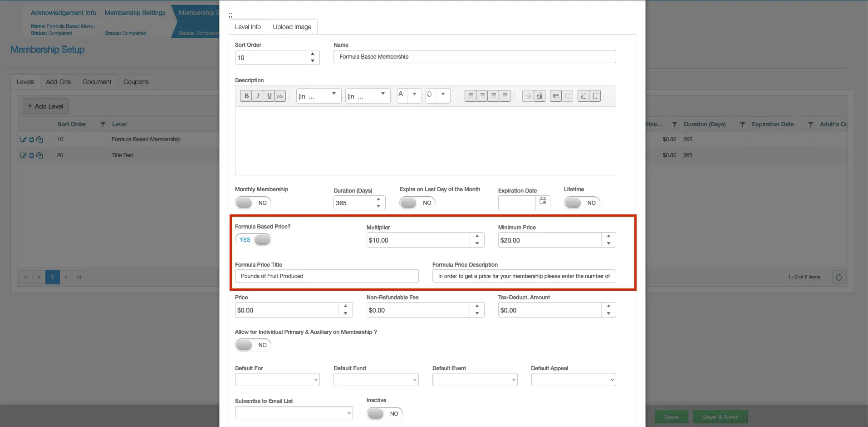Click the Description text area
Screen dimensions: 868x427
coord(425,141)
